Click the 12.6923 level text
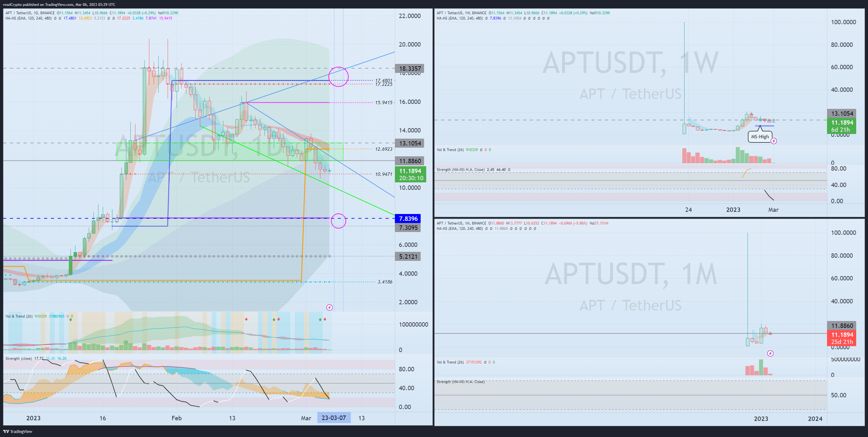 384,149
